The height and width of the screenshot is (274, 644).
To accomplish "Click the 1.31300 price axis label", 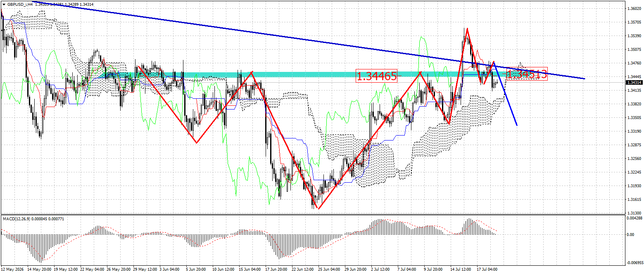I will tap(634, 213).
